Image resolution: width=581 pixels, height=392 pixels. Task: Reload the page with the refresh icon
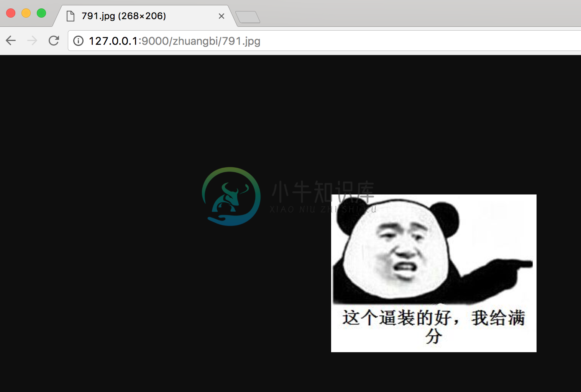click(x=54, y=41)
